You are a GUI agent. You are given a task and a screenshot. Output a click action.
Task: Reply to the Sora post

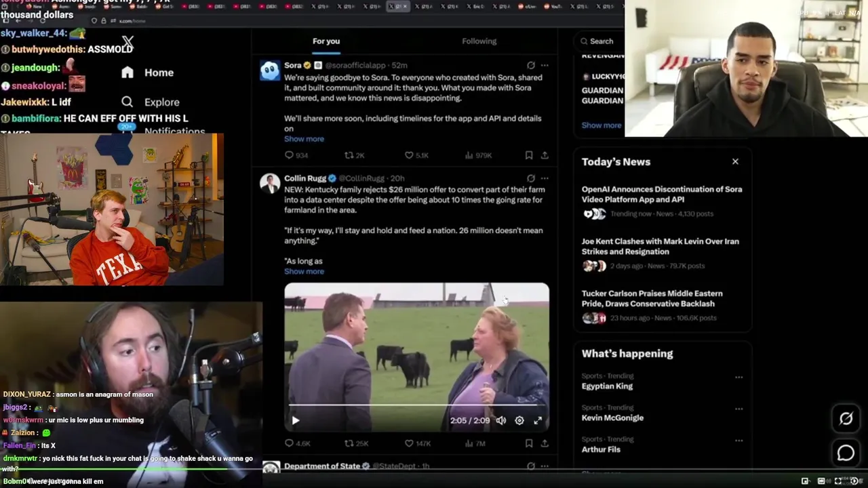click(297, 155)
